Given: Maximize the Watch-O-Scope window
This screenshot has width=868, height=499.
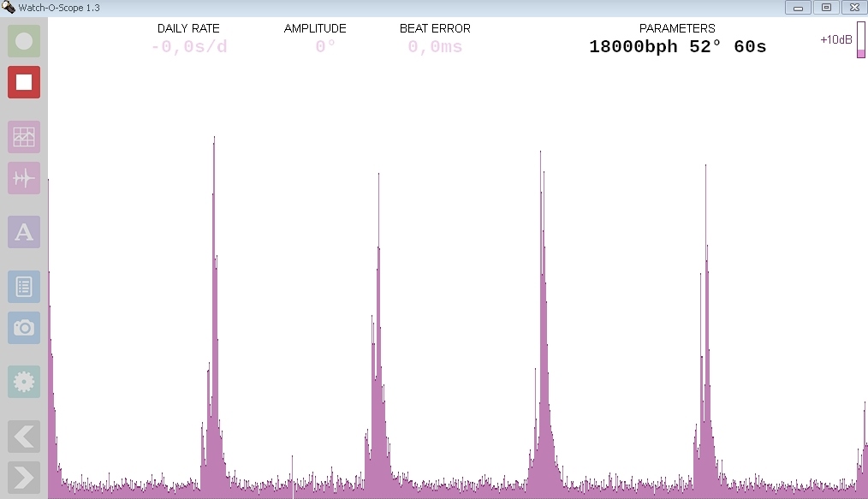Looking at the screenshot, I should (826, 7).
